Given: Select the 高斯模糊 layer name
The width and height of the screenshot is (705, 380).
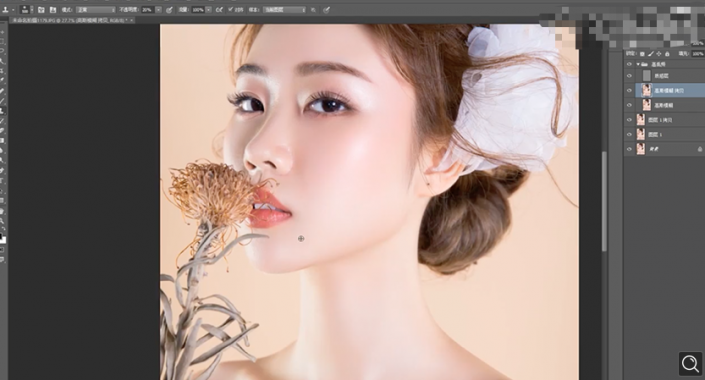Looking at the screenshot, I should [664, 105].
